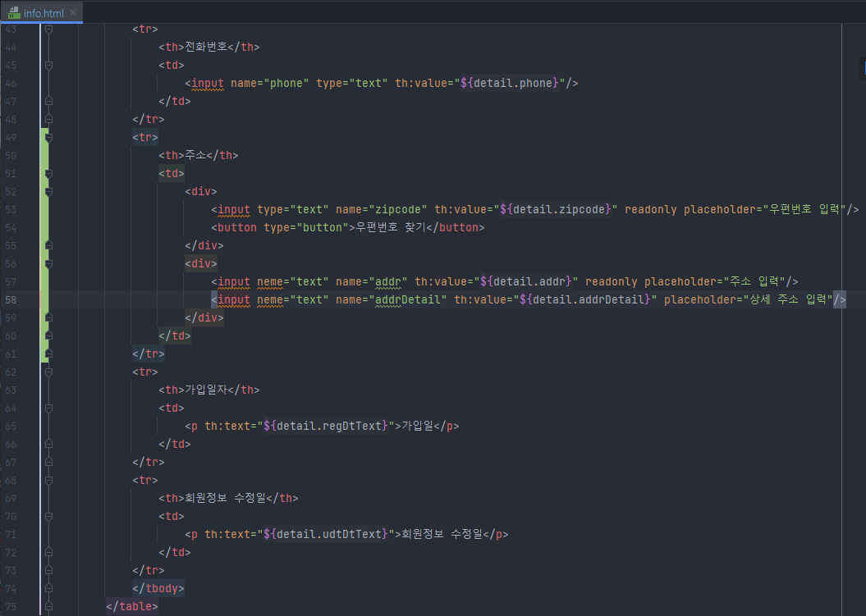Place cursor on ${detail.zipcode} expression

point(555,210)
